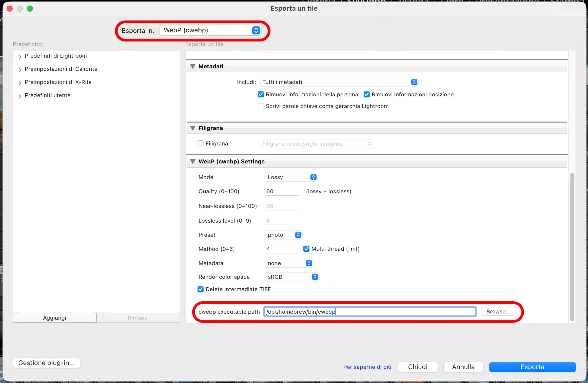
Task: Enable the Filigrana checkbox
Action: pyautogui.click(x=201, y=144)
